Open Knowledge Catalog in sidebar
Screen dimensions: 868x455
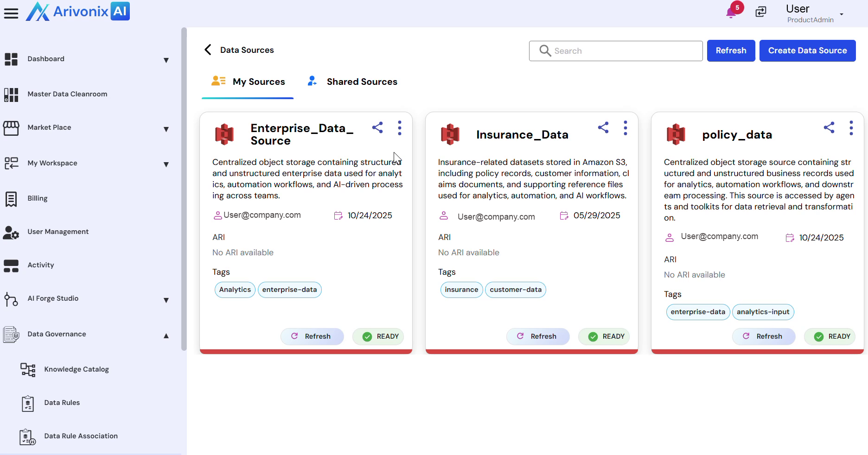pyautogui.click(x=77, y=369)
